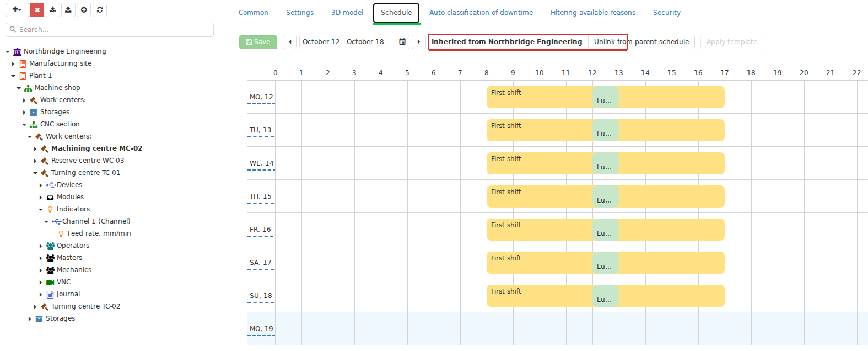Click the MO, 12 day label
This screenshot has width=868, height=351.
point(261,97)
